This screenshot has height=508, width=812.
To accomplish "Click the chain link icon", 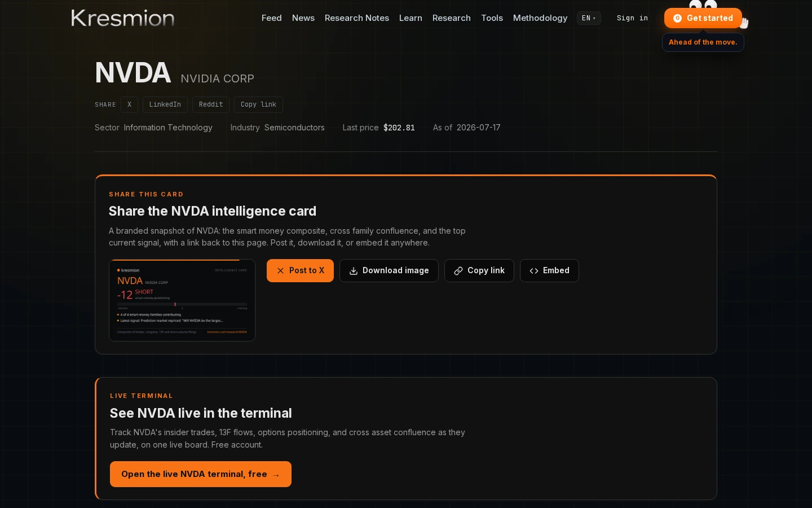I will point(458,271).
